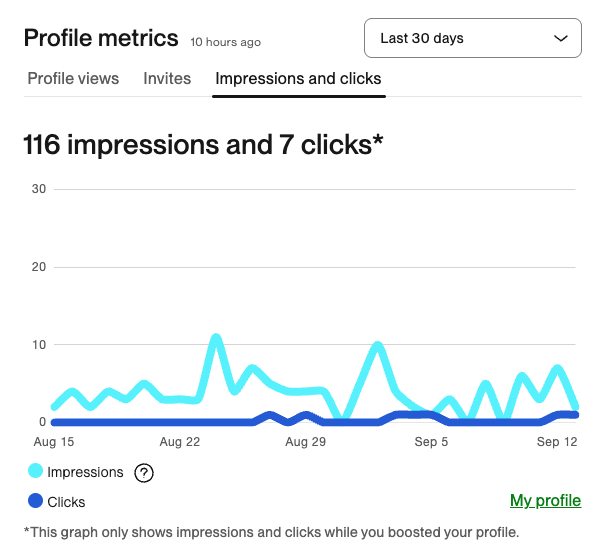The image size is (603, 545).
Task: Click the Aug 22 date on the x-axis
Action: tap(180, 441)
